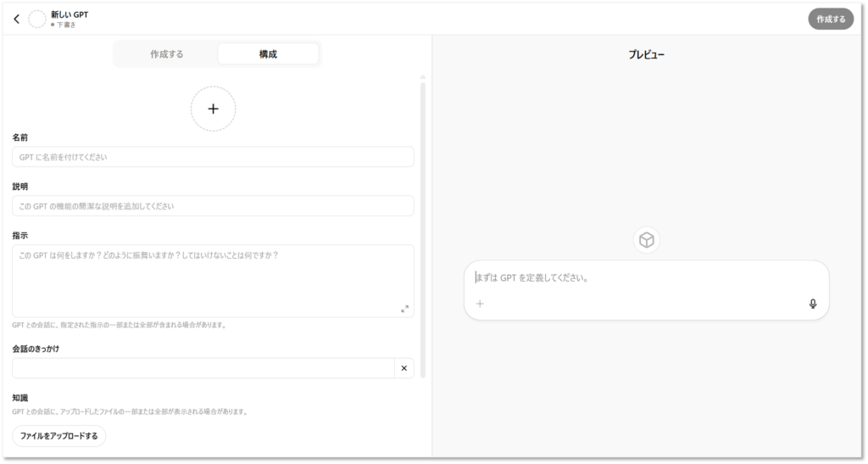The image size is (868, 464).
Task: Activate the microphone in preview box
Action: [813, 304]
